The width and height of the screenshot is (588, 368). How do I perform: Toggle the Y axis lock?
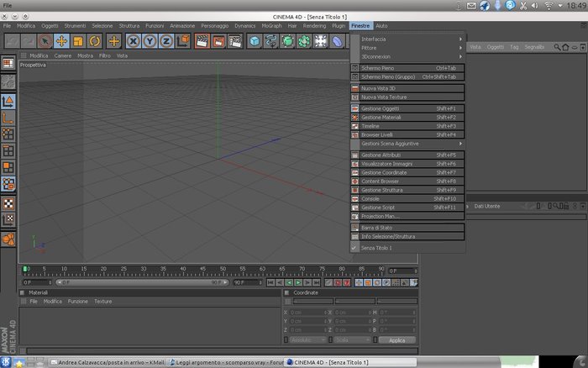pos(150,41)
